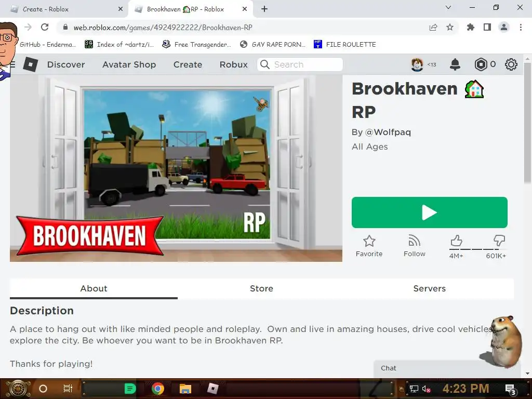Open the FILE ROULETTE bookmark
532x399 pixels.
tap(345, 45)
